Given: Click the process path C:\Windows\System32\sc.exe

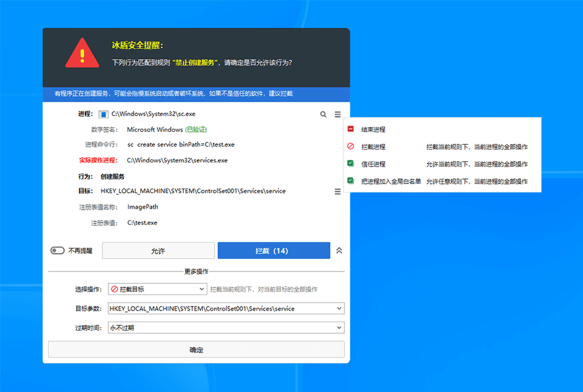Looking at the screenshot, I should point(153,114).
